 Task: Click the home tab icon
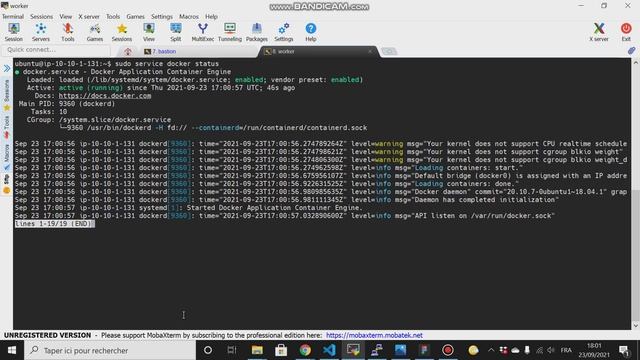click(128, 51)
